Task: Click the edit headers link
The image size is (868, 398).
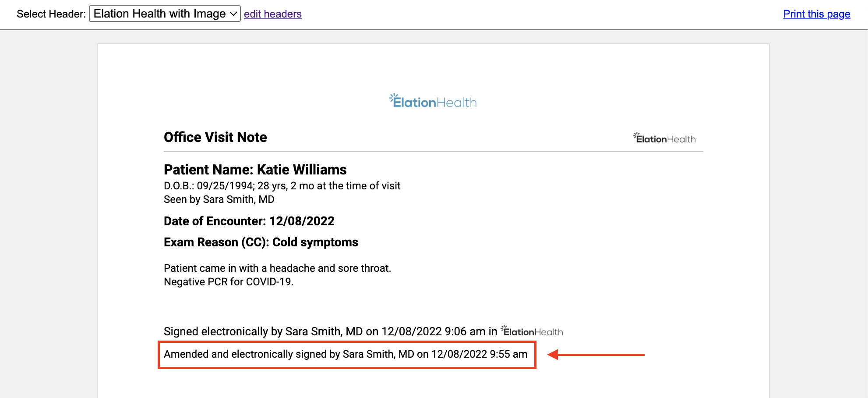Action: click(272, 14)
